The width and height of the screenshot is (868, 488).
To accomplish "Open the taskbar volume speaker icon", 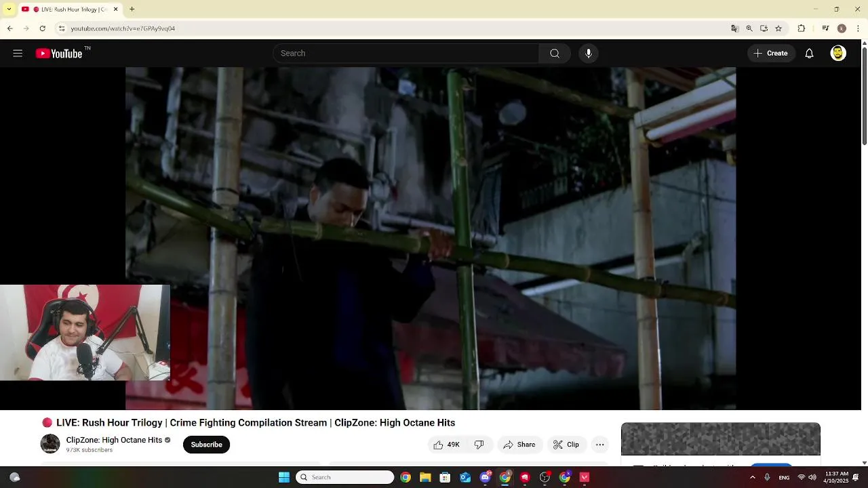I will tap(812, 477).
